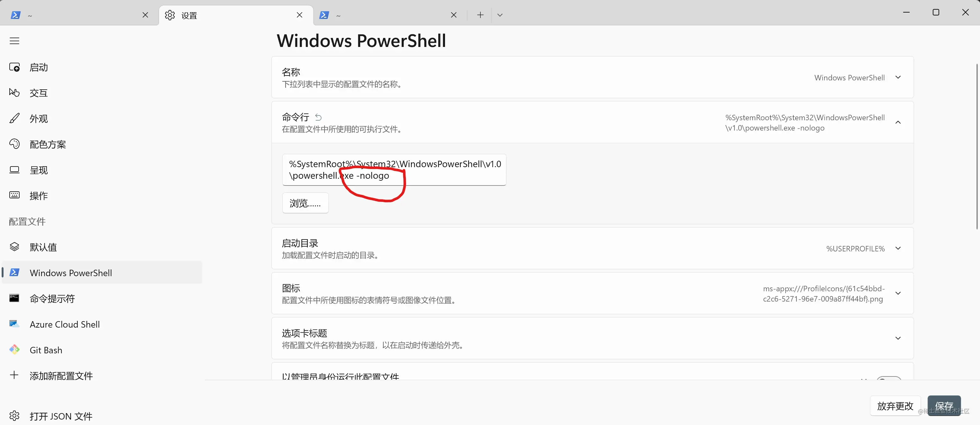The width and height of the screenshot is (980, 425).
Task: Click the 外观 paintbrush icon
Action: click(14, 118)
